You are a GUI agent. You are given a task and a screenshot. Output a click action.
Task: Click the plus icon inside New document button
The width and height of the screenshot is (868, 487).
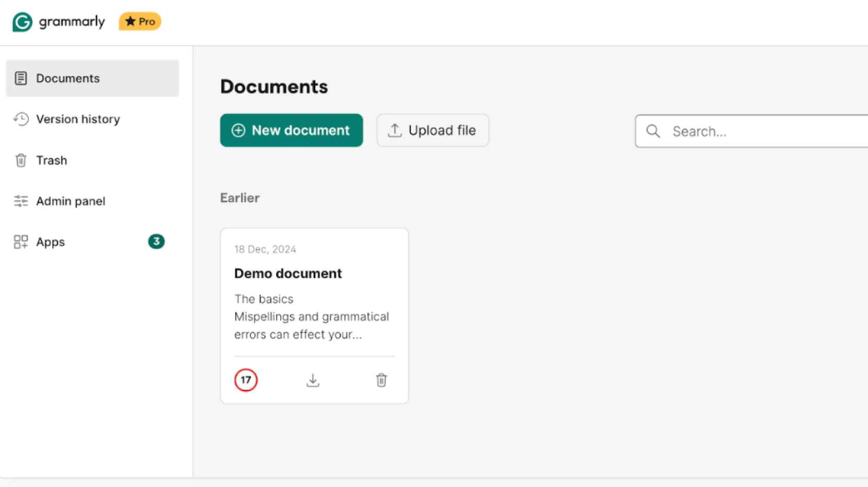coord(238,130)
